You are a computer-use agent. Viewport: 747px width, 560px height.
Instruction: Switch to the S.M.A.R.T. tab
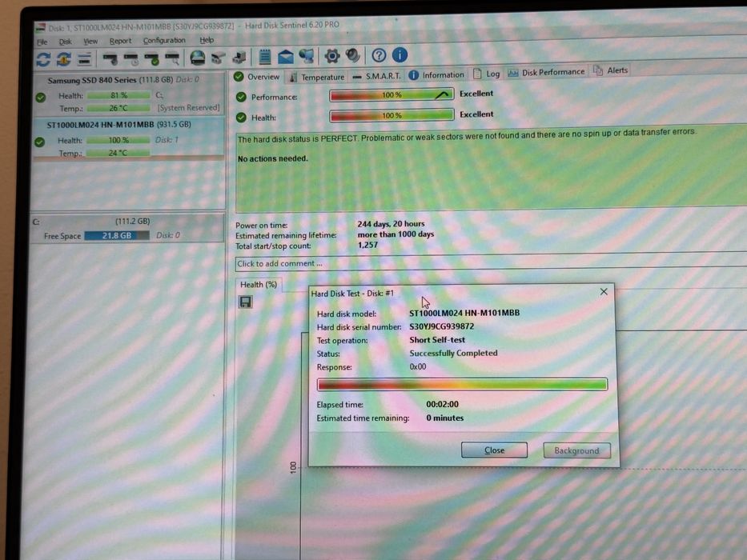tap(376, 76)
